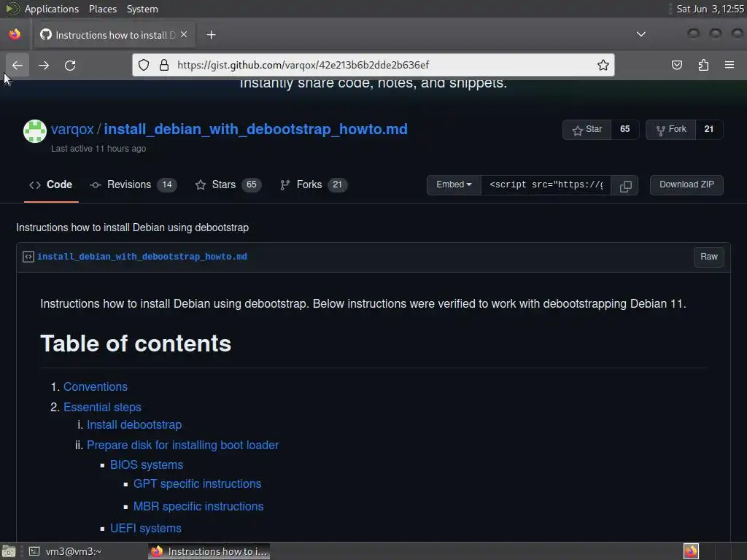The width and height of the screenshot is (747, 560).
Task: Reload the current page
Action: coord(70,65)
